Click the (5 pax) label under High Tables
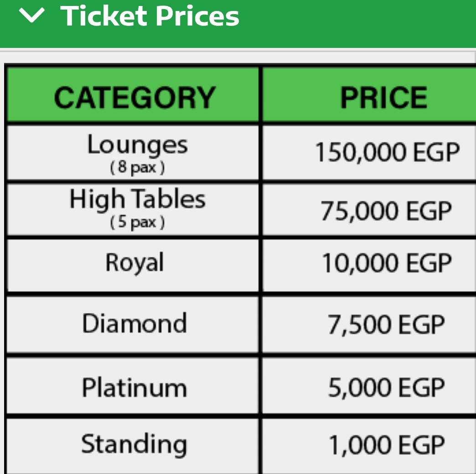Screen dimensions: 476x474 tap(137, 222)
